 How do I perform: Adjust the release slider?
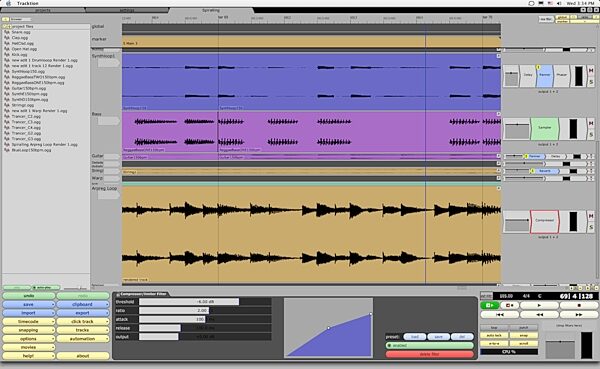[205, 328]
